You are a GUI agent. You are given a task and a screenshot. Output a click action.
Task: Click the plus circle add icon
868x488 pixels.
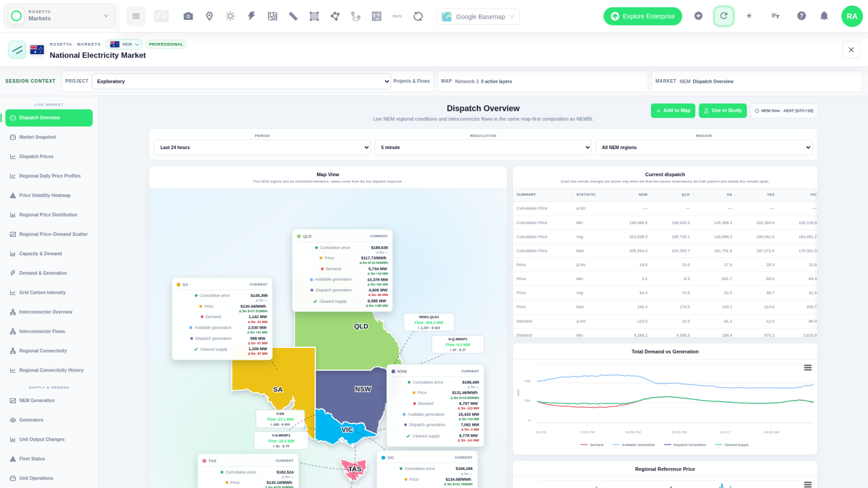point(698,16)
